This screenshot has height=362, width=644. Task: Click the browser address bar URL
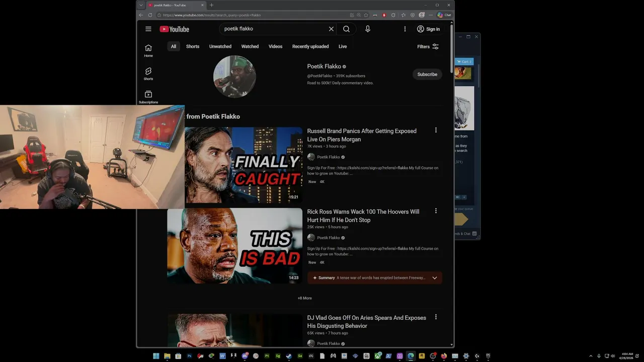tap(211, 15)
